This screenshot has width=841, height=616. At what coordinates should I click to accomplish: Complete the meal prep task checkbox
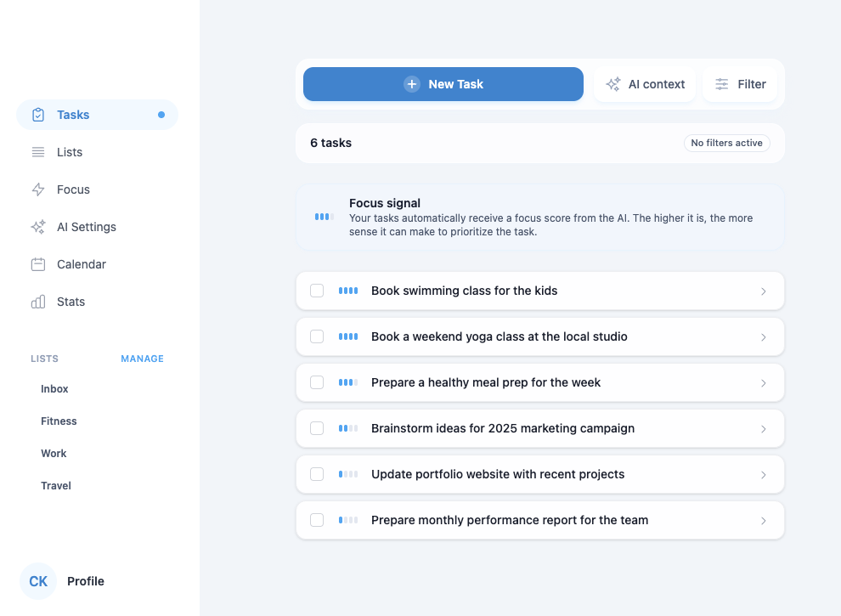317,381
